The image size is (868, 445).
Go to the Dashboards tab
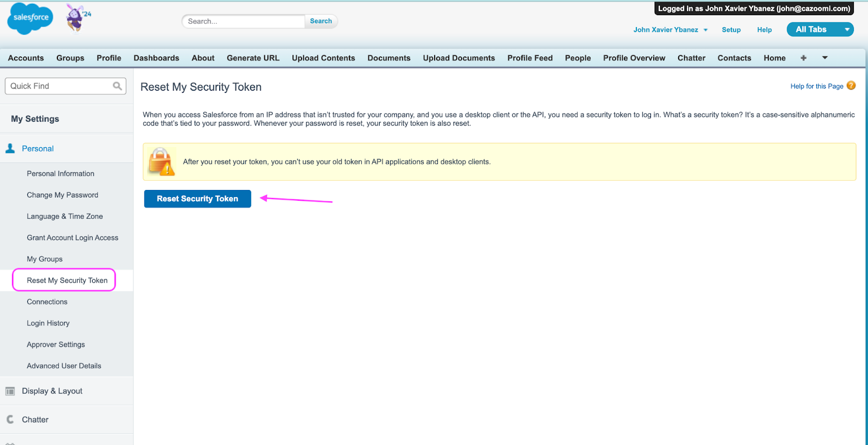[156, 58]
